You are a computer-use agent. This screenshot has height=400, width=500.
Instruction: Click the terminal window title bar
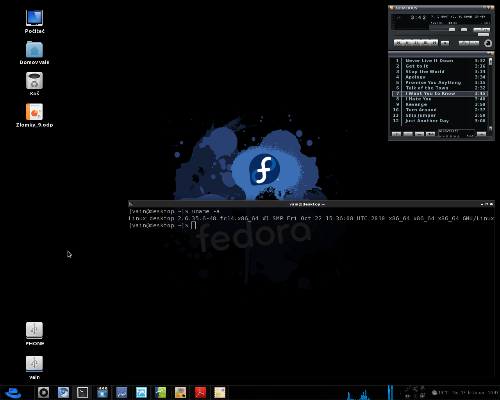click(311, 204)
